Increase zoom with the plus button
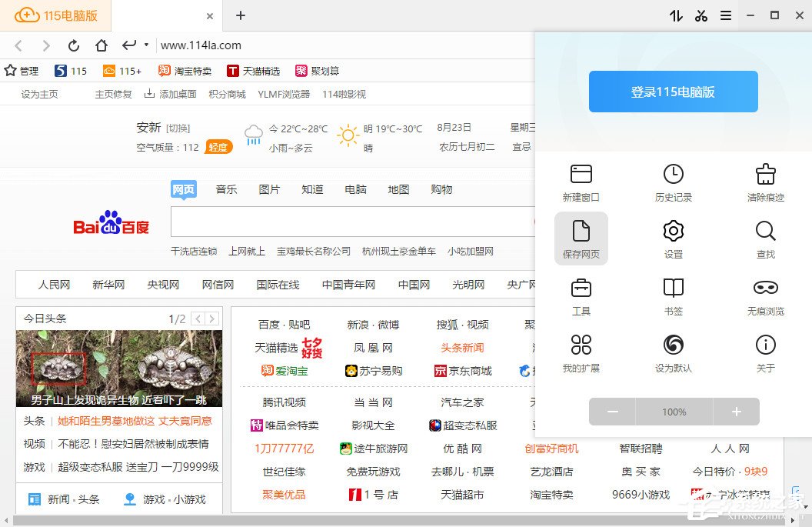This screenshot has width=812, height=527. tap(735, 412)
